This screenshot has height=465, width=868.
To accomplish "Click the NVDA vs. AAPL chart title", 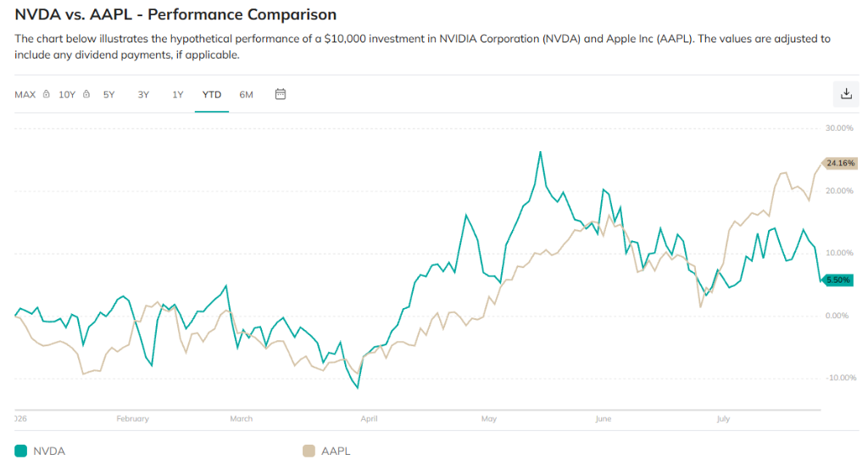I will tap(175, 14).
